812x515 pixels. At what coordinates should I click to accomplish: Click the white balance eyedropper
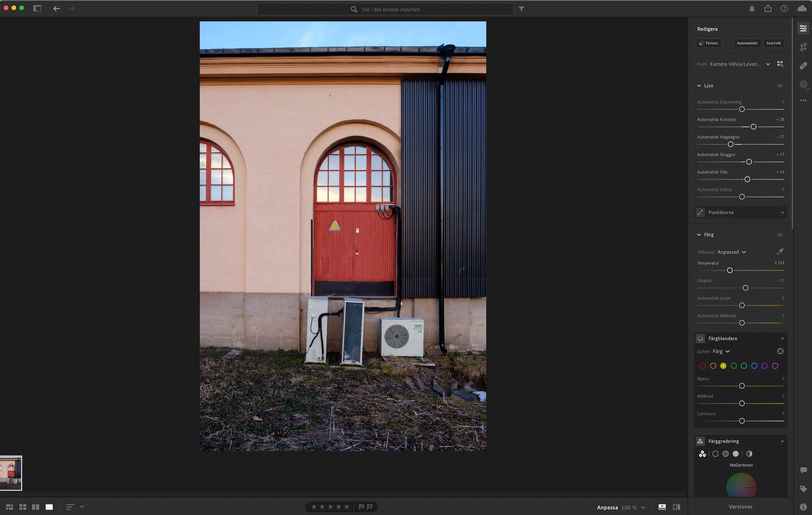click(x=780, y=252)
